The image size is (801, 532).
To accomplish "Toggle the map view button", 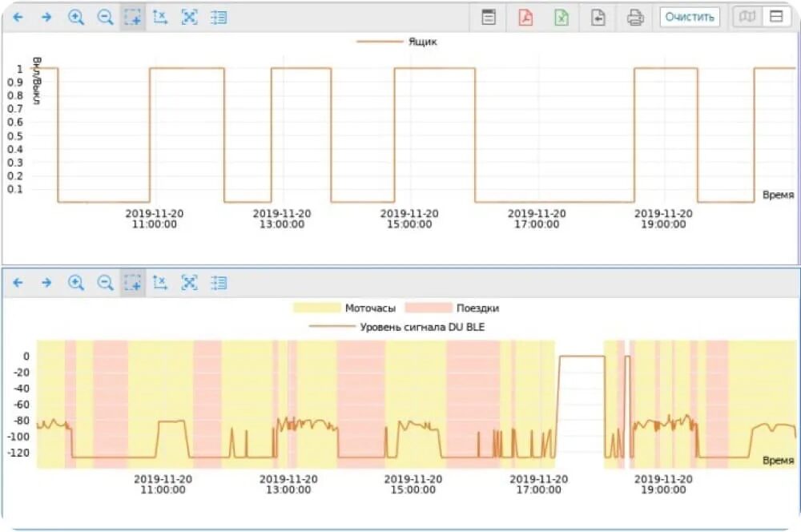I will (747, 17).
